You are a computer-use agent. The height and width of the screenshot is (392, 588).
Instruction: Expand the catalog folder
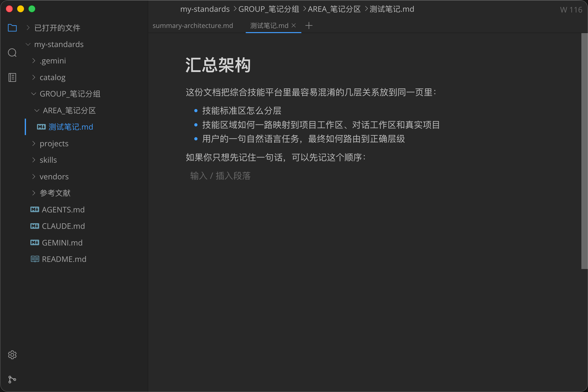(34, 77)
